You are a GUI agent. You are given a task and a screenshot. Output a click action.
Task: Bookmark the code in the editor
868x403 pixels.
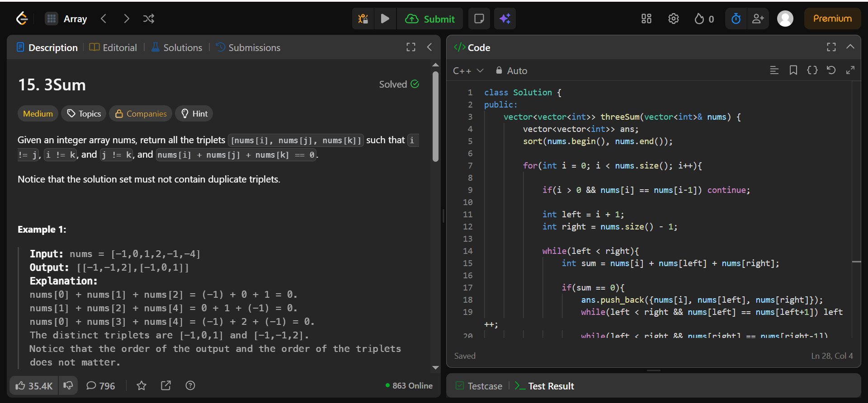pos(793,70)
